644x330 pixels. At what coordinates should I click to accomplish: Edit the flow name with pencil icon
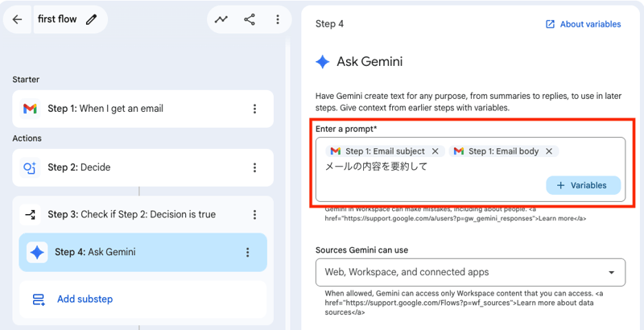[x=91, y=19]
